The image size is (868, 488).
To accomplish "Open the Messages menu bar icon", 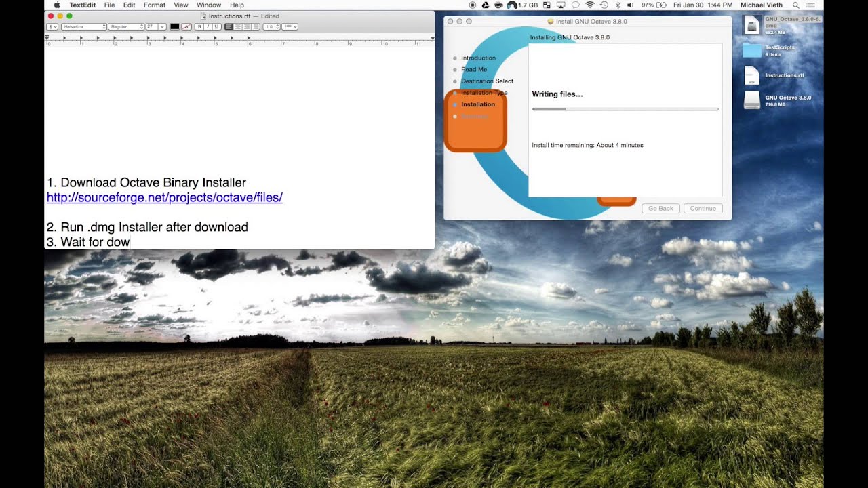I will (576, 5).
